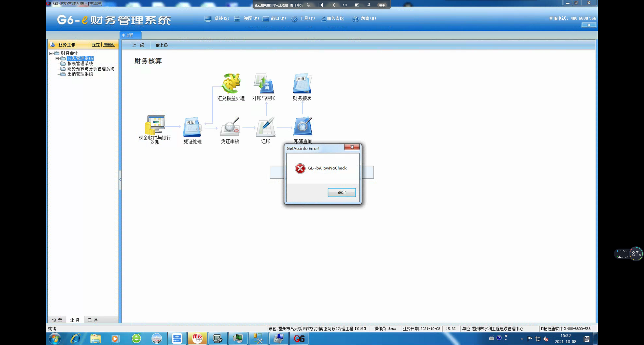Open the media player taskbar icon
Viewport: 644px width, 345px height.
pyautogui.click(x=115, y=338)
